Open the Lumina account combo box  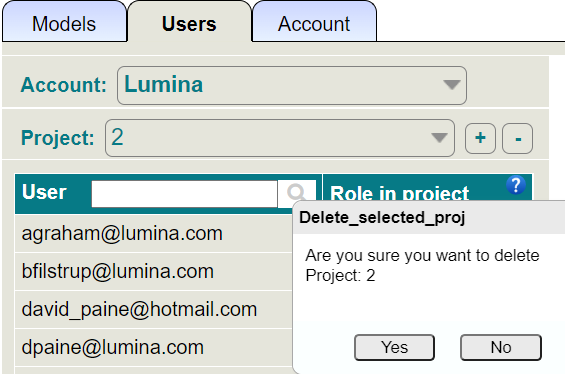click(x=292, y=85)
